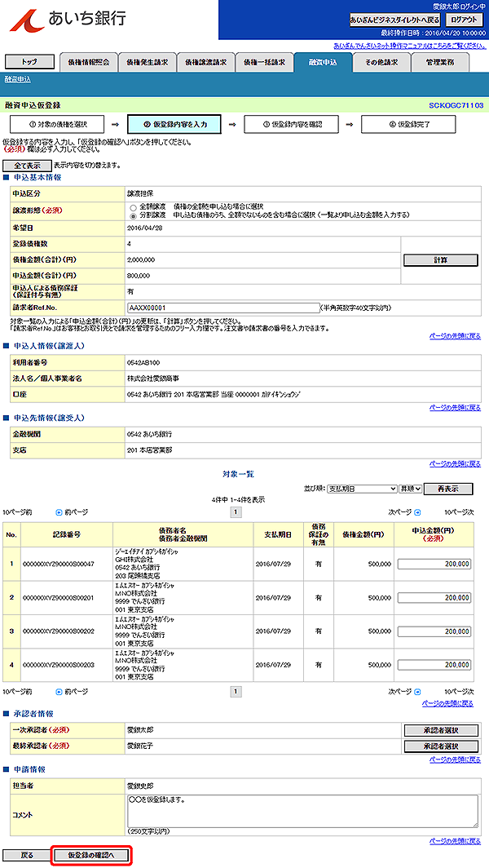Select the 融資申込 tab

coord(323,63)
